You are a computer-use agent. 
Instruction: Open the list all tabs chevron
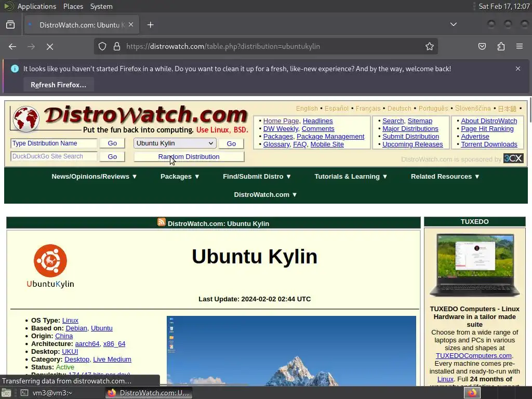point(453,24)
